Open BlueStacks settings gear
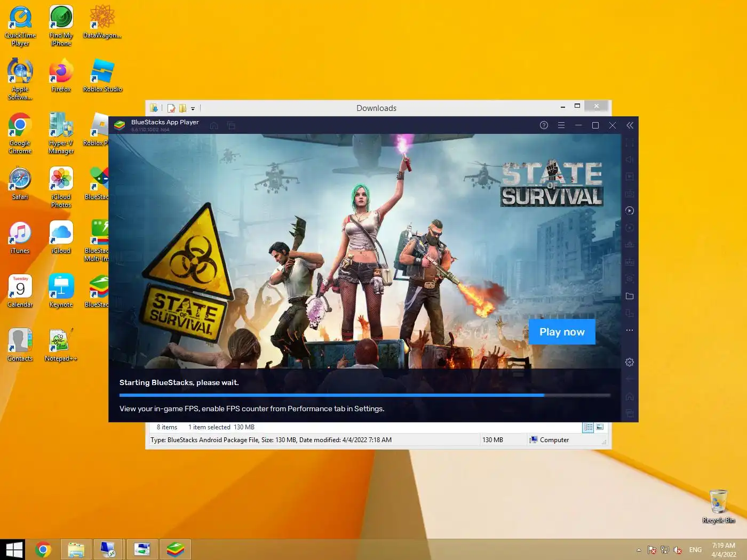747x560 pixels. pyautogui.click(x=630, y=362)
